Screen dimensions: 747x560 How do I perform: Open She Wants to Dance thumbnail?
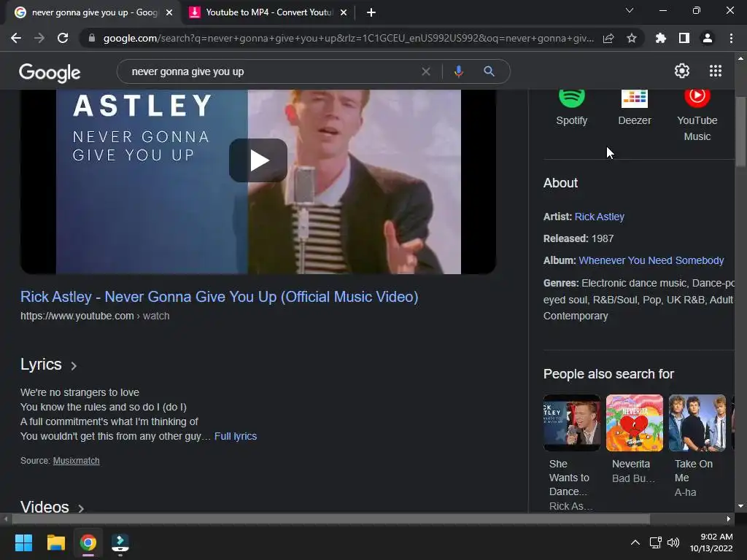tap(572, 423)
